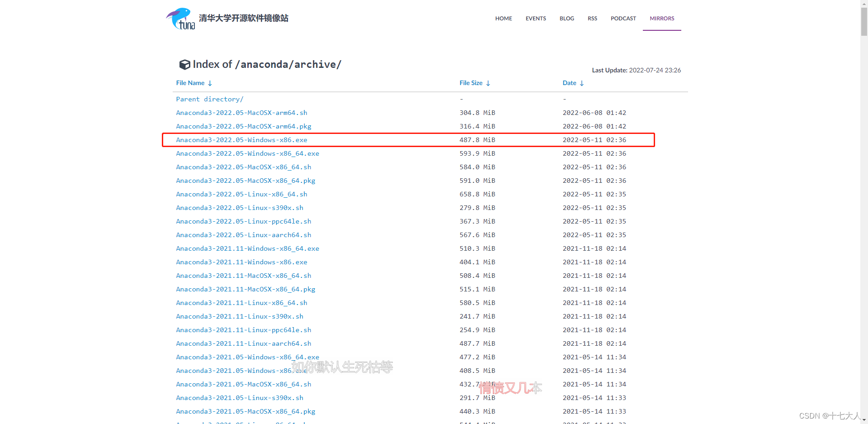868x424 pixels.
Task: Open the HOME menu item
Action: click(504, 19)
